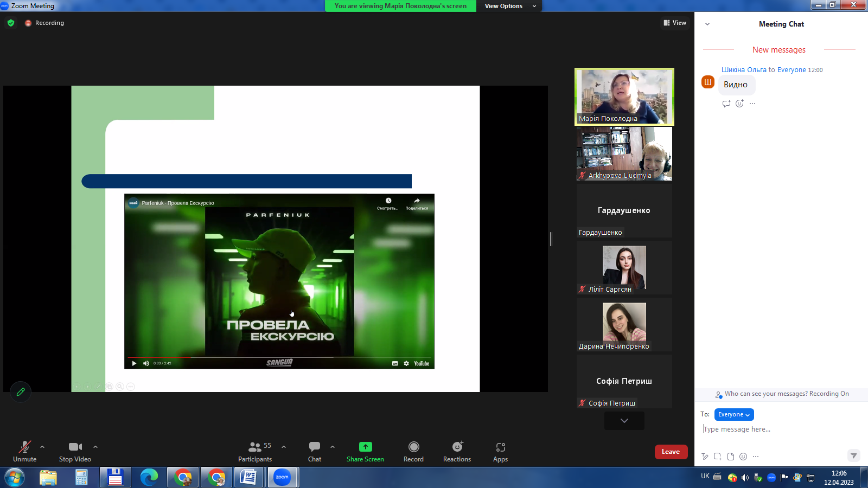
Task: Click the encryption shield icon
Action: coord(11,23)
